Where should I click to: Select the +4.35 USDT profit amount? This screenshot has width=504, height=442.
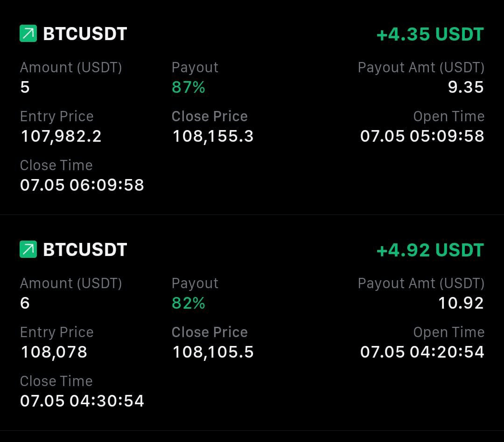coord(430,34)
